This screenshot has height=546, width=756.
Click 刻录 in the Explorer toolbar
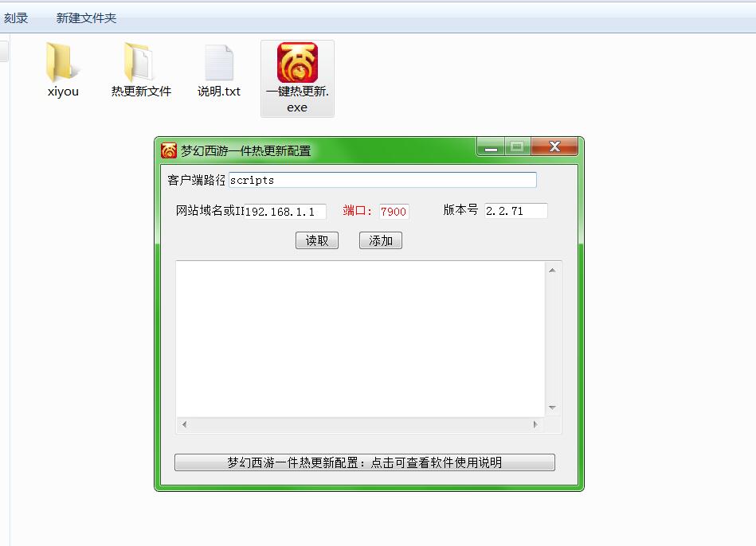(16, 18)
